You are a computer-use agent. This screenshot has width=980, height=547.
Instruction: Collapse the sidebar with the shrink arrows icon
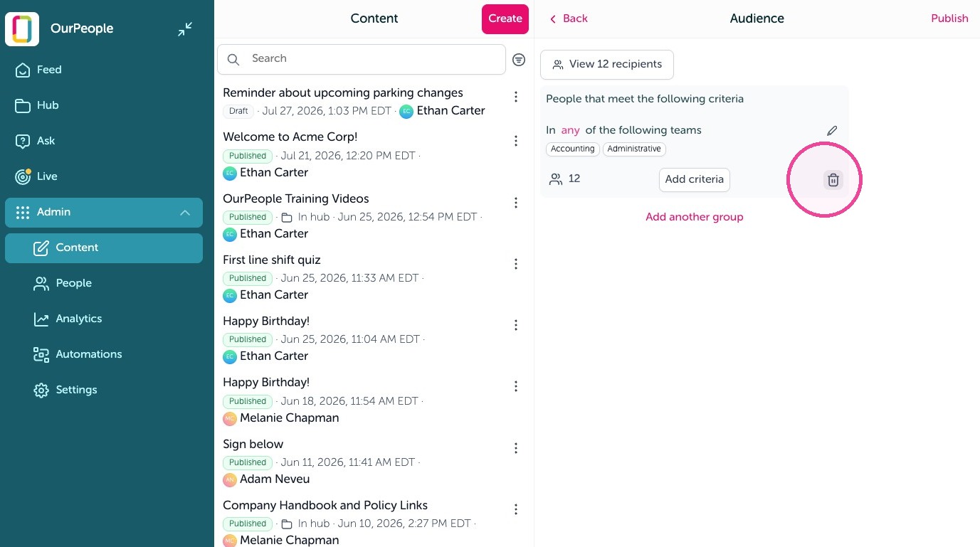(x=185, y=29)
